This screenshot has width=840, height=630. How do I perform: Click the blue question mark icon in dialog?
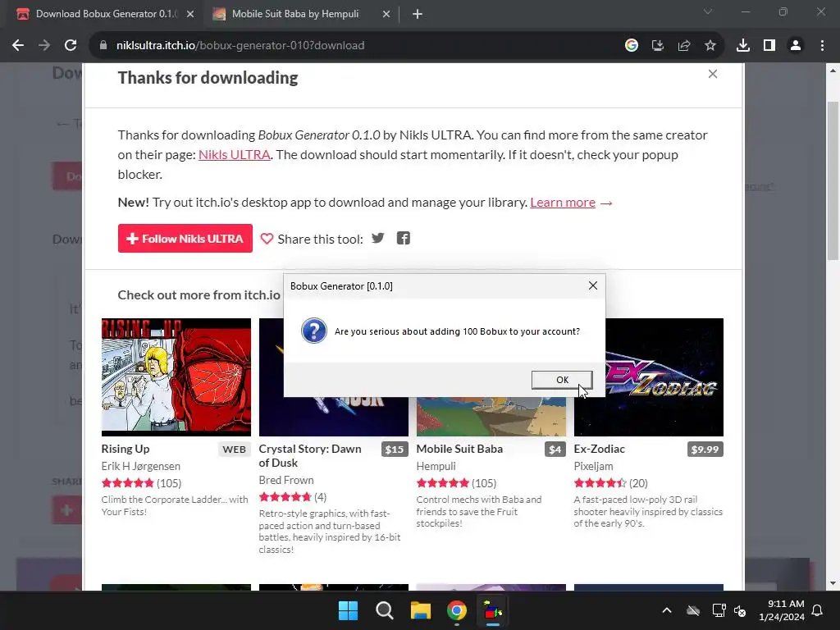314,331
